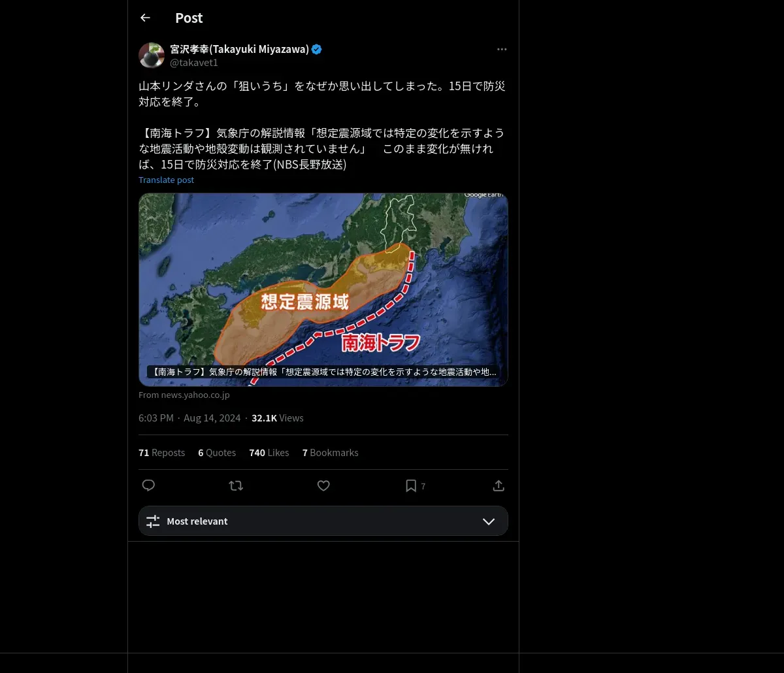This screenshot has height=673, width=784.
Task: Open the three-dot more options menu
Action: click(502, 49)
